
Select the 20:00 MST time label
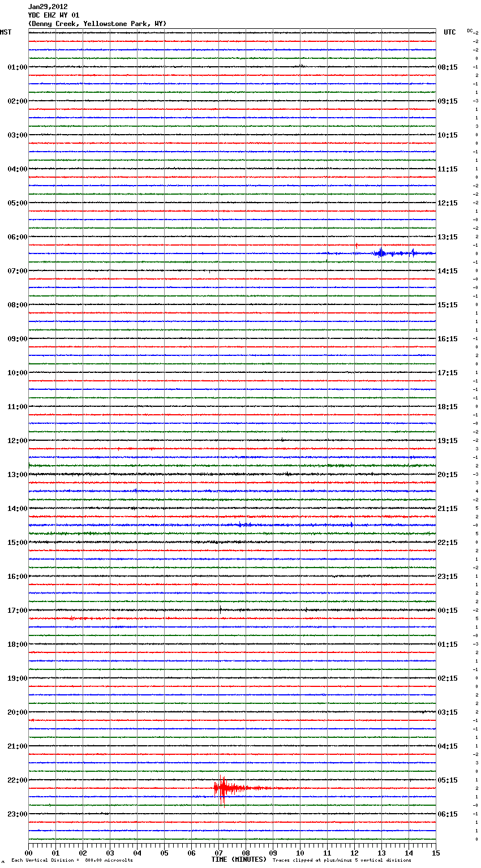click(x=18, y=712)
